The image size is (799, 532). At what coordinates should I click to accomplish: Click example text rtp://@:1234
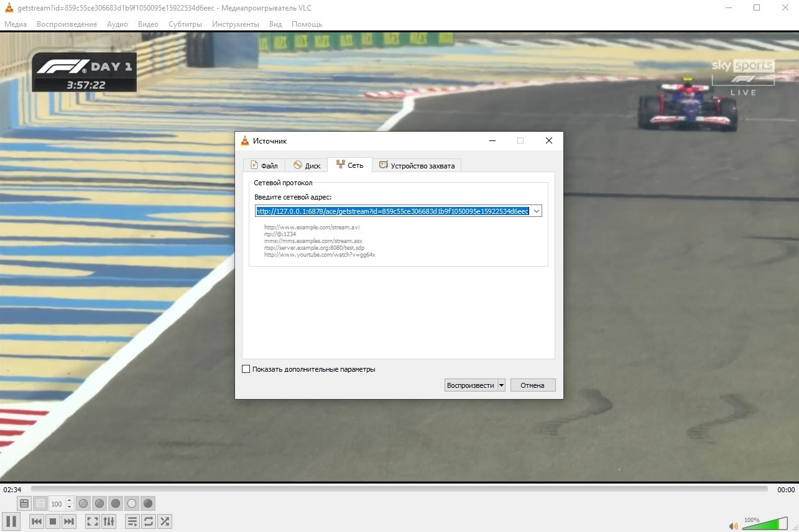click(x=280, y=234)
